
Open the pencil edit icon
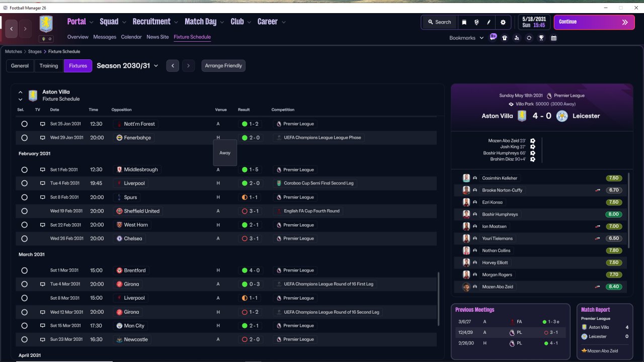pyautogui.click(x=489, y=22)
